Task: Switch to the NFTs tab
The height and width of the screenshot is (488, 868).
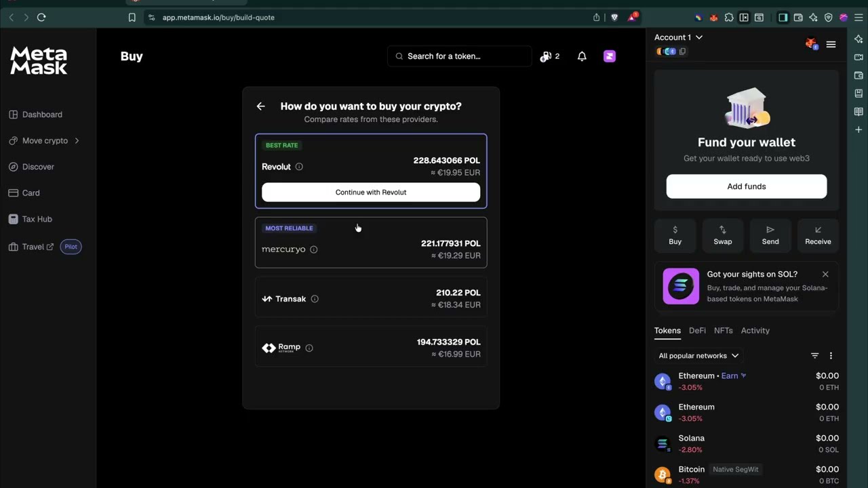Action: coord(723,331)
